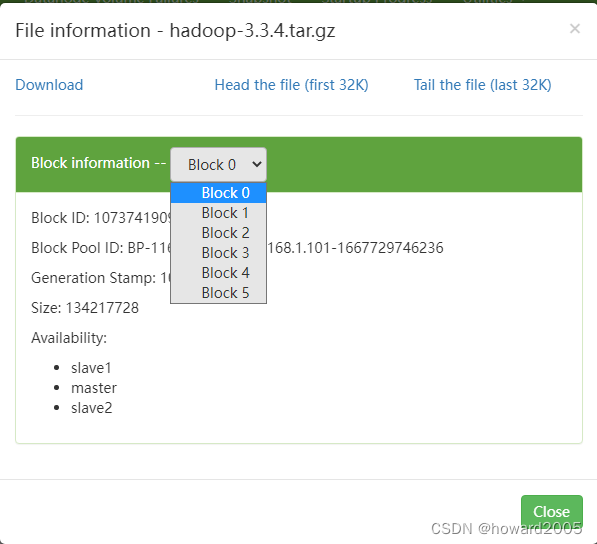This screenshot has height=544, width=597.
Task: Click the master availability entry
Action: (x=94, y=388)
